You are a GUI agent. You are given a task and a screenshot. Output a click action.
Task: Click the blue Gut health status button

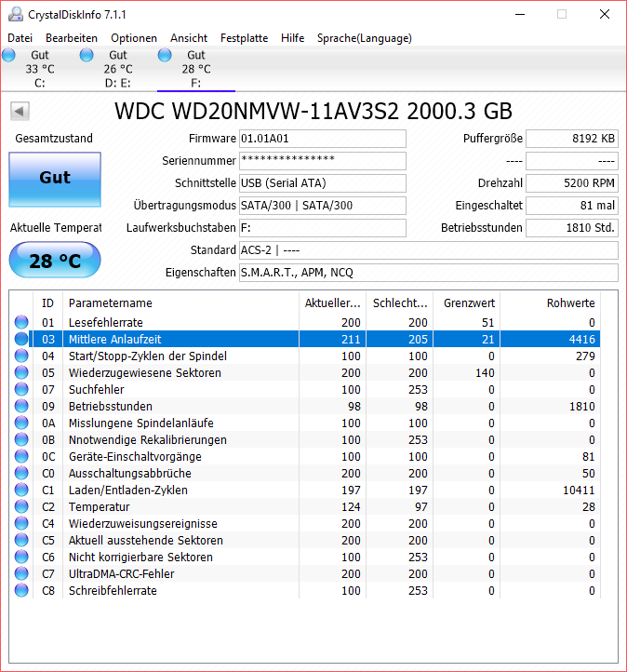click(55, 180)
